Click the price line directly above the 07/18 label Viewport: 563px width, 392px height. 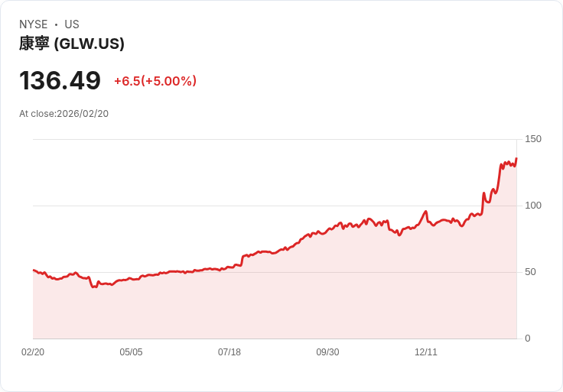point(229,267)
